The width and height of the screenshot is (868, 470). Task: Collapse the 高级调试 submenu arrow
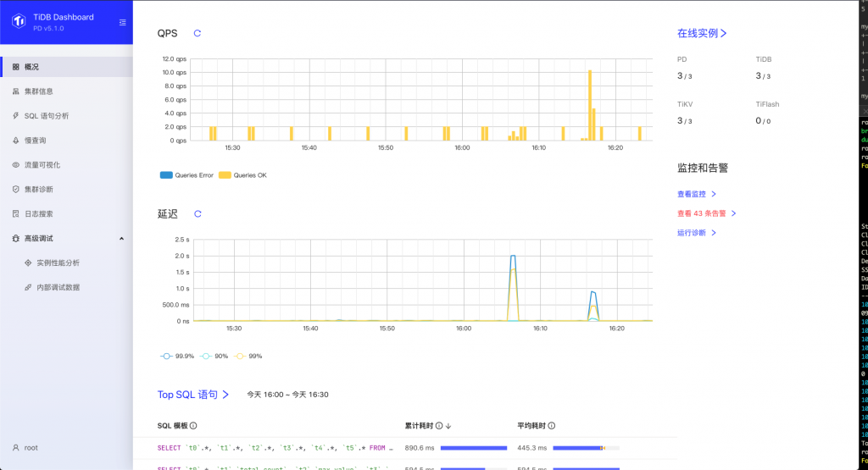(121, 238)
